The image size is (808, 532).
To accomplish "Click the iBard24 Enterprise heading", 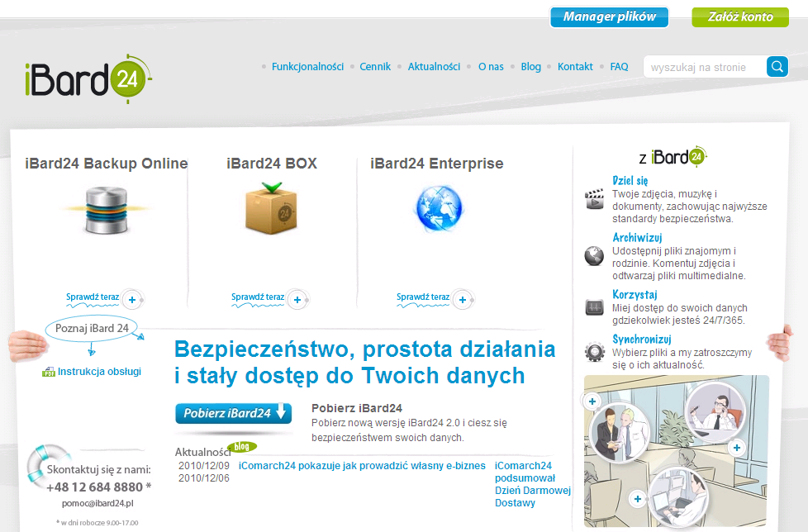I will tap(436, 164).
